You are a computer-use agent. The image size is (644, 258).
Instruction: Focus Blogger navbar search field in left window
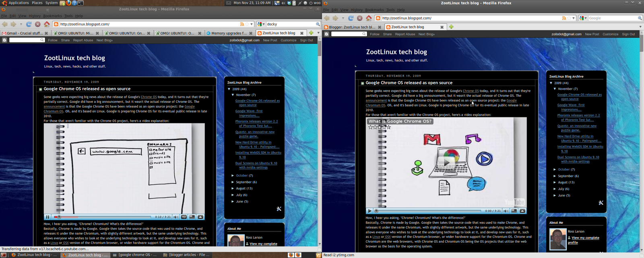point(27,40)
